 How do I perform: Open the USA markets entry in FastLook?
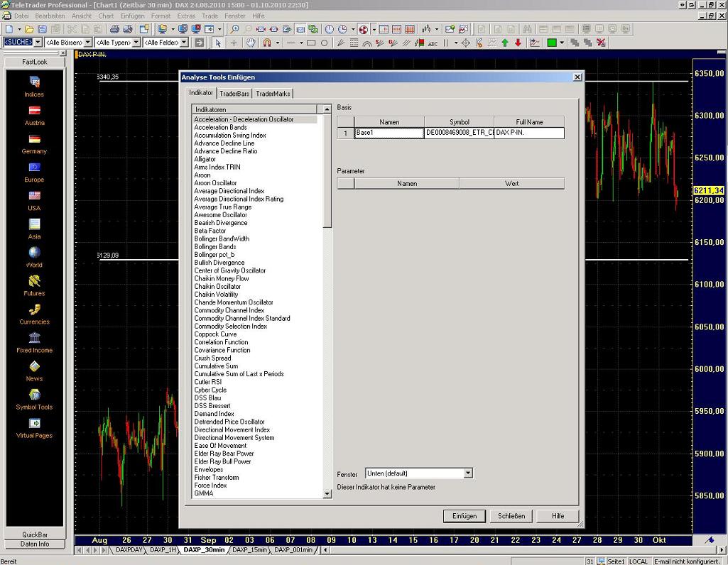(x=34, y=200)
